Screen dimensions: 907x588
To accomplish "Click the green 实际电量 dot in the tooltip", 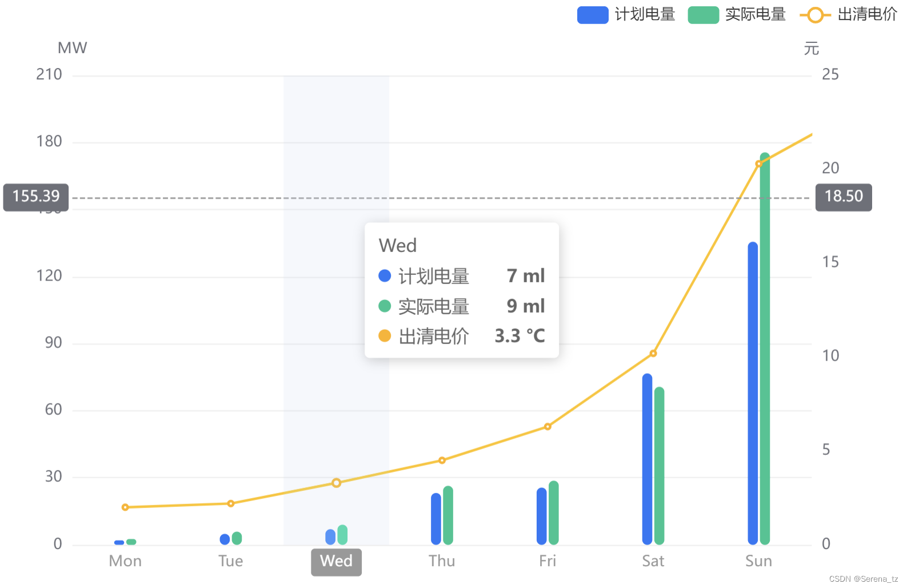I will [385, 306].
